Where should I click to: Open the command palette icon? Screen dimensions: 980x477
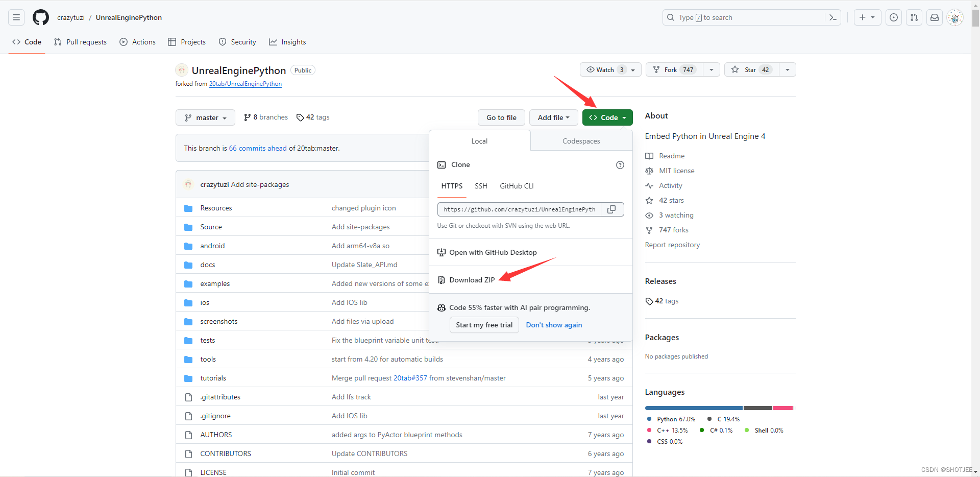click(832, 17)
